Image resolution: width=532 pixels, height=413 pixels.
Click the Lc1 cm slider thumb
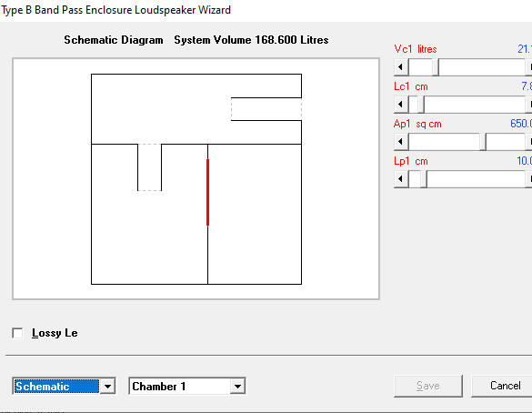(x=421, y=105)
